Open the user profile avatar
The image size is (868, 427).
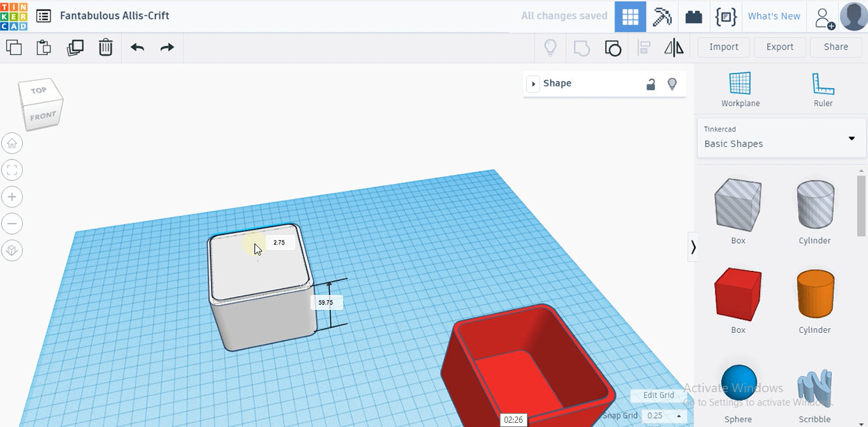(x=853, y=16)
